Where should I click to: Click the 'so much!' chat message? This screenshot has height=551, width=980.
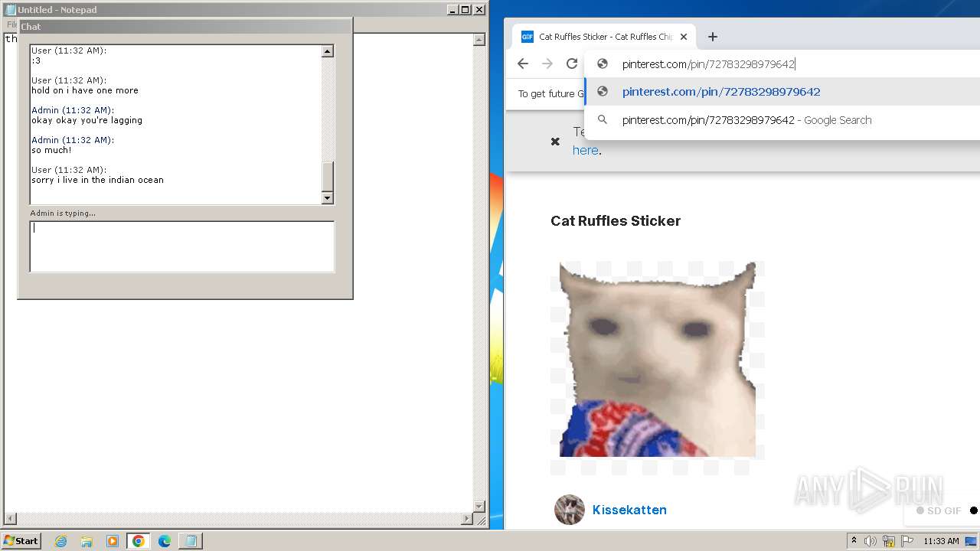pos(51,150)
